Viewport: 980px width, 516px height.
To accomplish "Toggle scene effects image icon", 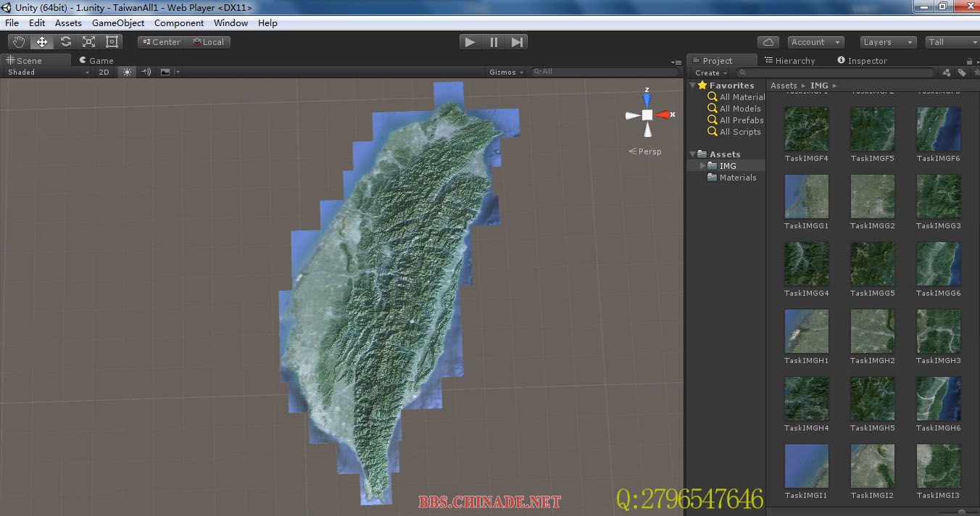I will (165, 72).
